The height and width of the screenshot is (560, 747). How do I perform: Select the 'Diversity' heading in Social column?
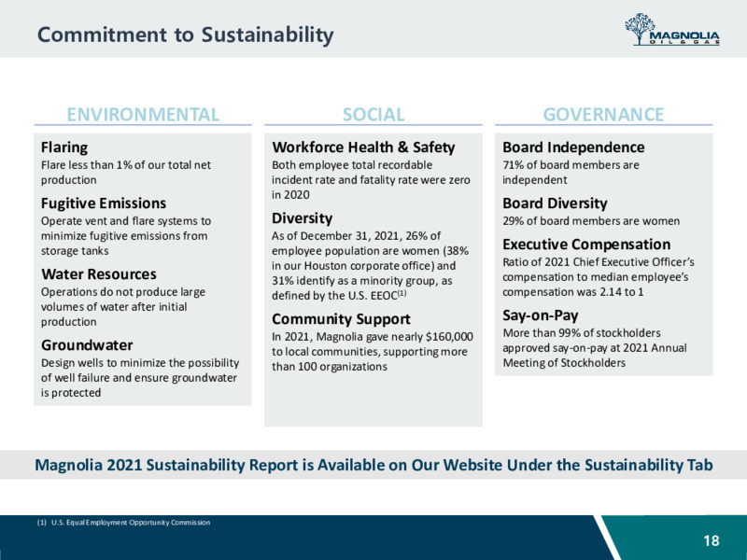[302, 218]
